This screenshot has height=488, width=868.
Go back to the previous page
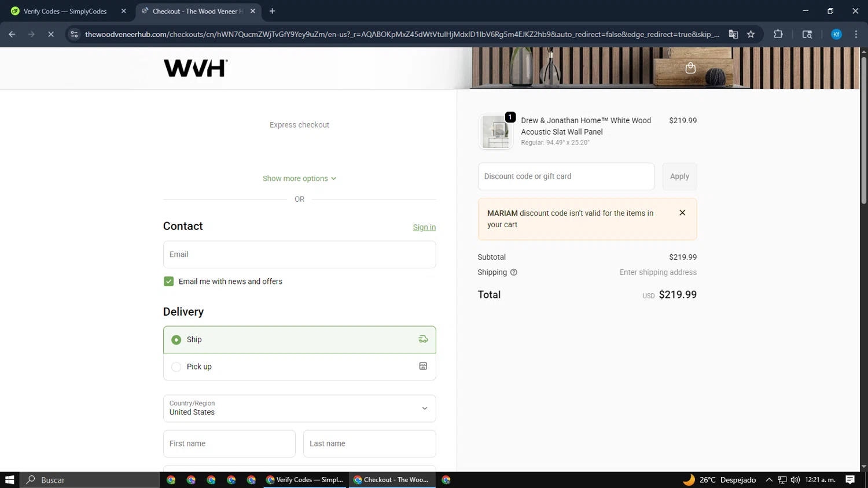[12, 34]
